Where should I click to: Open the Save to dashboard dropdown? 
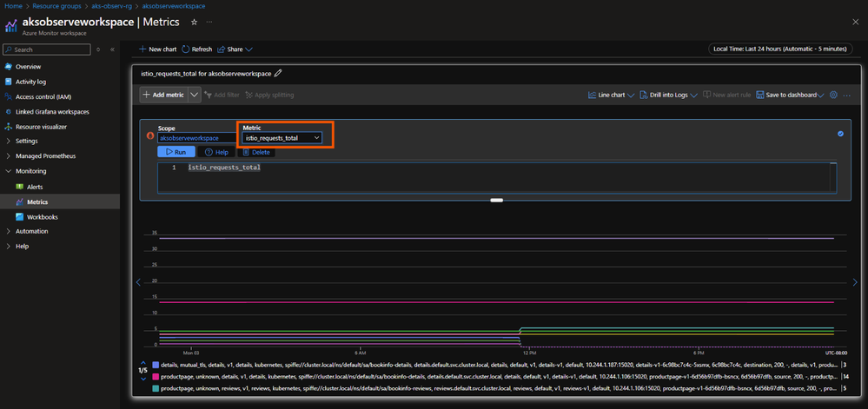point(790,95)
